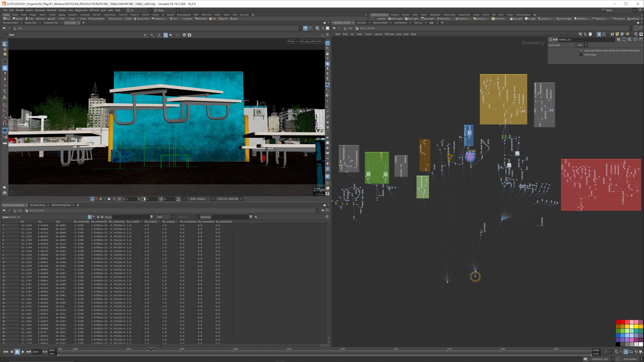The width and height of the screenshot is (644, 362).
Task: Click the Group filter funnel icon
Action: (x=151, y=217)
